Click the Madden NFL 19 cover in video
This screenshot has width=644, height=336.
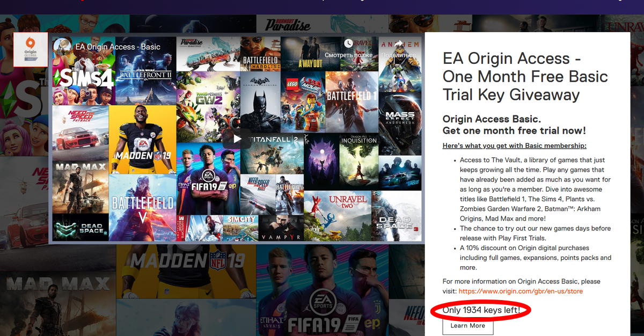(x=142, y=140)
